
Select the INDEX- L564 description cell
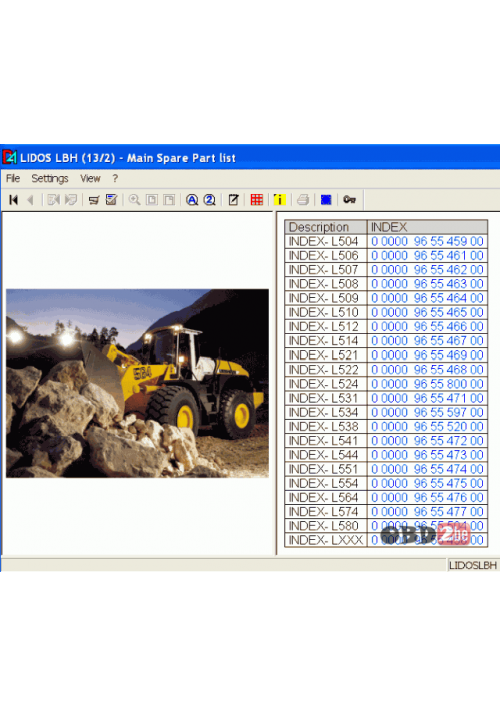coord(326,497)
